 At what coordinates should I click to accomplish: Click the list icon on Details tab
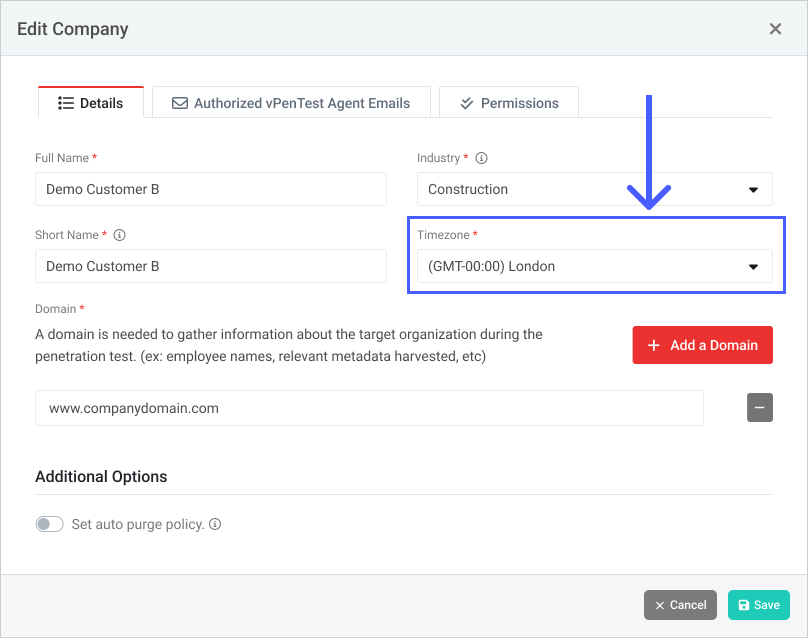(x=66, y=103)
